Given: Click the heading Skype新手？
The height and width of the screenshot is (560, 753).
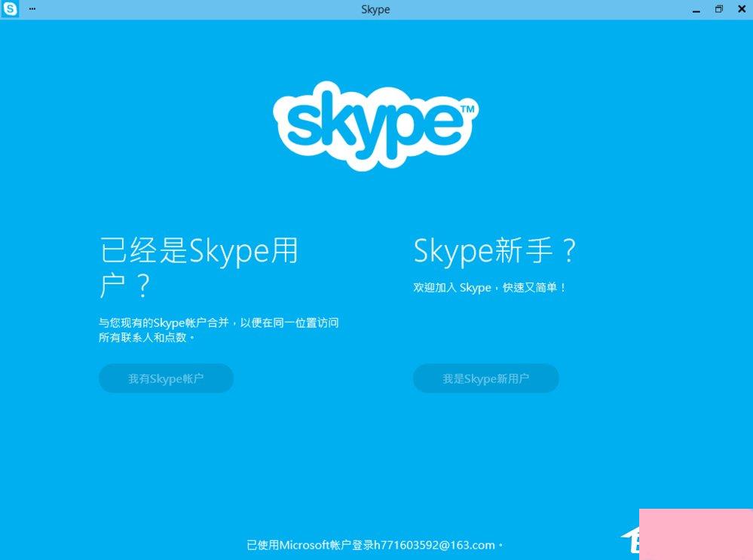Looking at the screenshot, I should 494,250.
